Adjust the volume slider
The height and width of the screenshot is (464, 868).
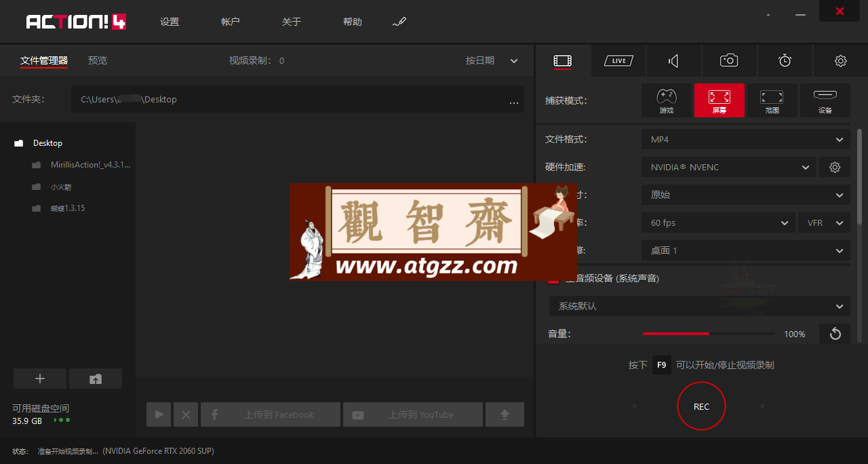click(708, 334)
